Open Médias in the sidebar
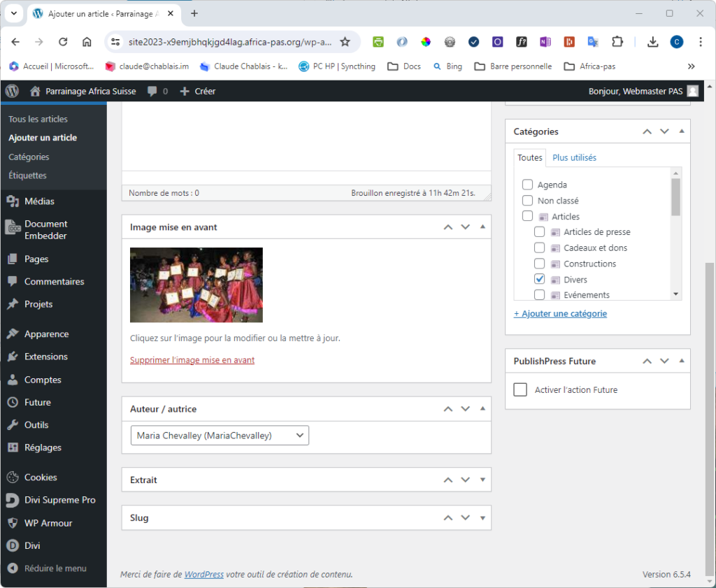This screenshot has width=716, height=588. pyautogui.click(x=39, y=201)
